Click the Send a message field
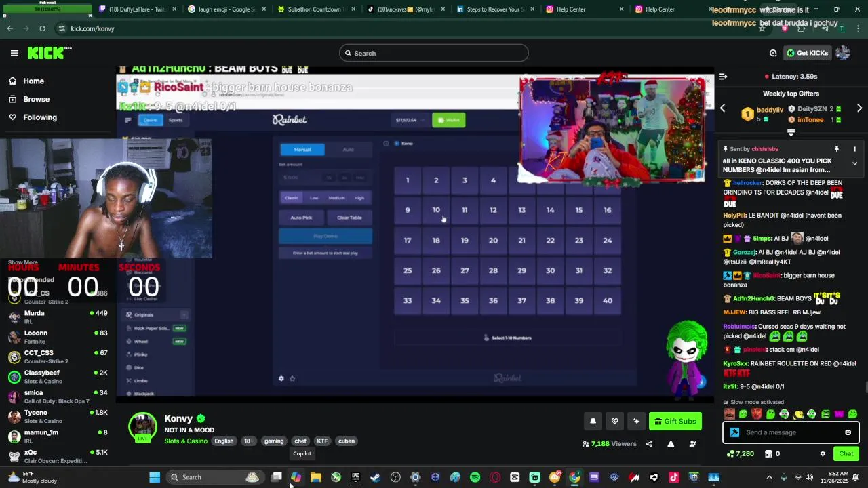868x488 pixels. (x=792, y=432)
